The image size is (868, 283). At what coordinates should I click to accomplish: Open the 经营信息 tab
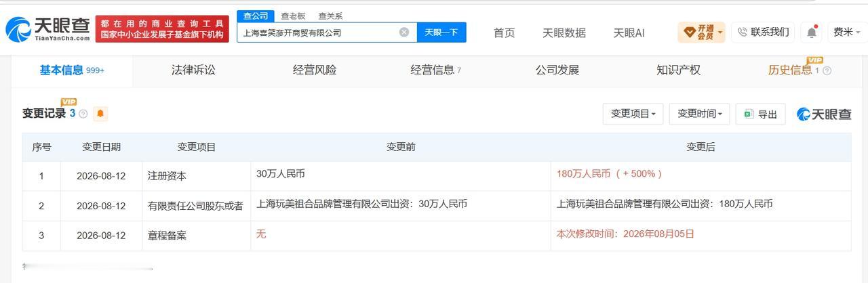[435, 70]
